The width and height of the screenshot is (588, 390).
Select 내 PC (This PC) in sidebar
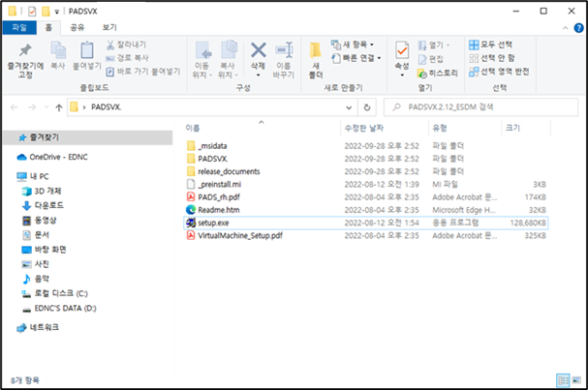[33, 176]
